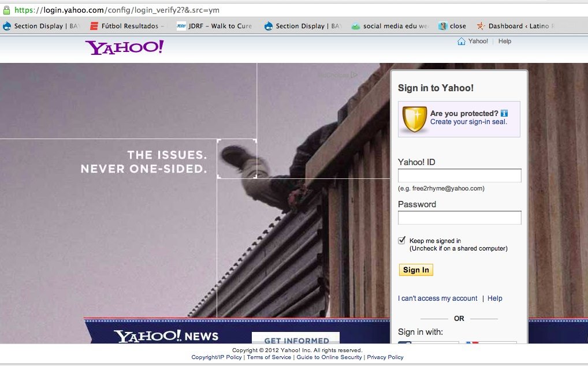588x366 pixels.
Task: Uncheck 'Keep me signed in' checkbox
Action: coord(401,241)
